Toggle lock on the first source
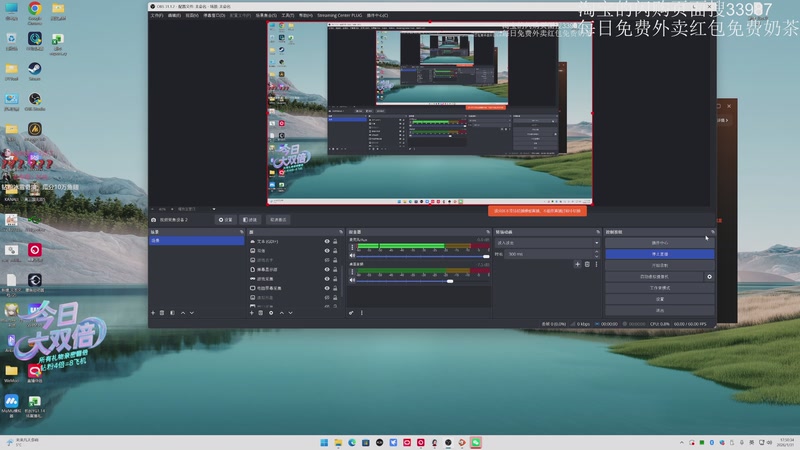 point(337,242)
